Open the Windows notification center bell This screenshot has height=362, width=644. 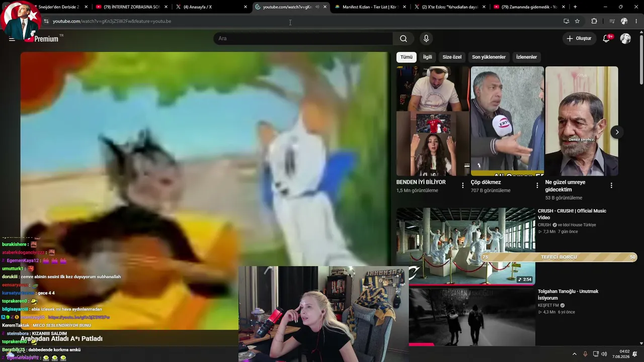point(635,354)
